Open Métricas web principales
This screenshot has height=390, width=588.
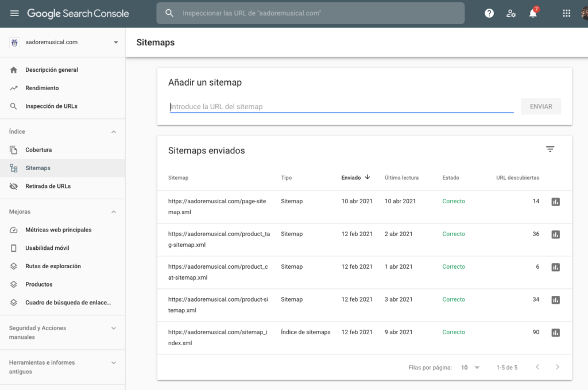[x=59, y=230]
